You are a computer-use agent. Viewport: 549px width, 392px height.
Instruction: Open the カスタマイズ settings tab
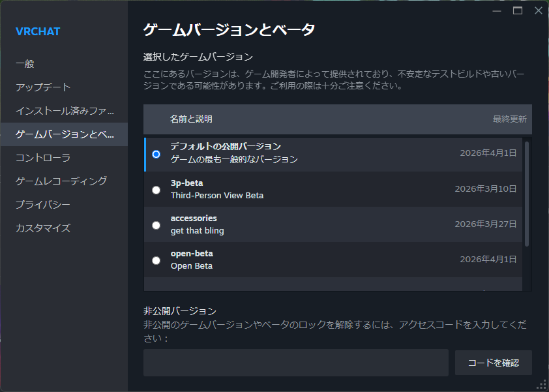43,228
